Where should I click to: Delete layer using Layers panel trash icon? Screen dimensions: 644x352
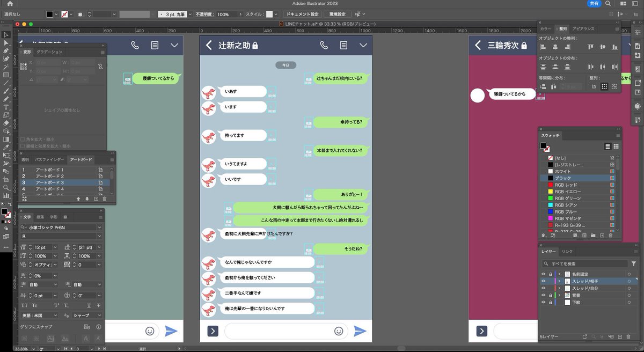click(628, 336)
